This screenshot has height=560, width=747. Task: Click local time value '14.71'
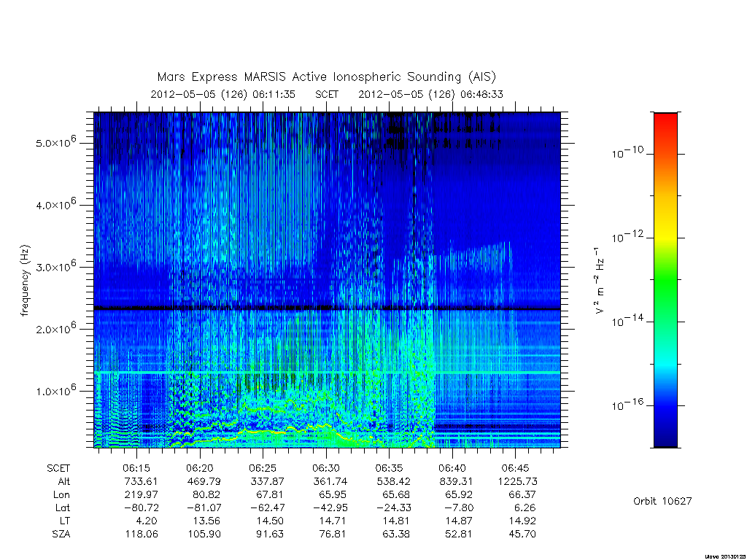tap(333, 521)
